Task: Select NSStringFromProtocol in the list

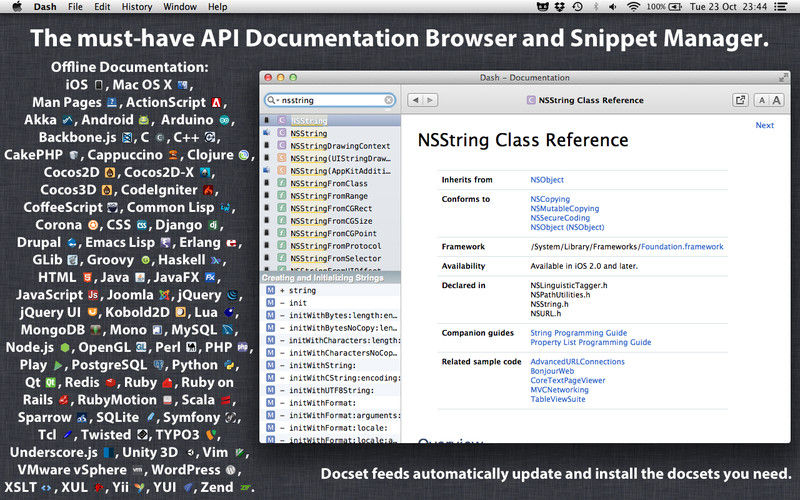Action: click(x=330, y=246)
